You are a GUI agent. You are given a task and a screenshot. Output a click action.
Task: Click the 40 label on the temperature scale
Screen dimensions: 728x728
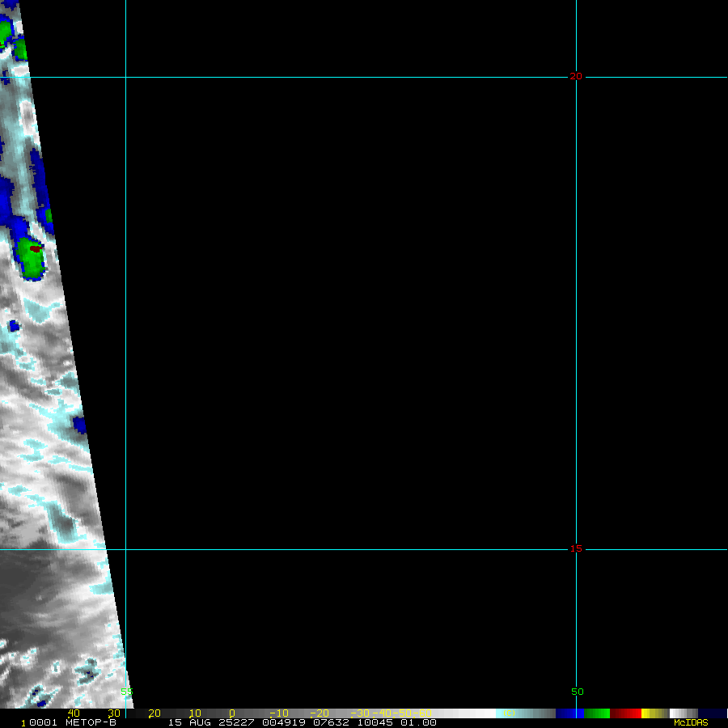[74, 713]
